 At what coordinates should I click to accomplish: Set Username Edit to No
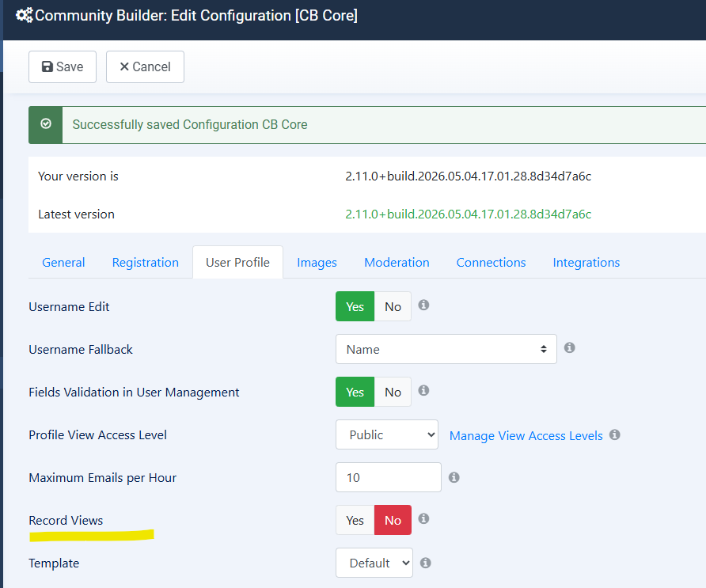(x=393, y=306)
